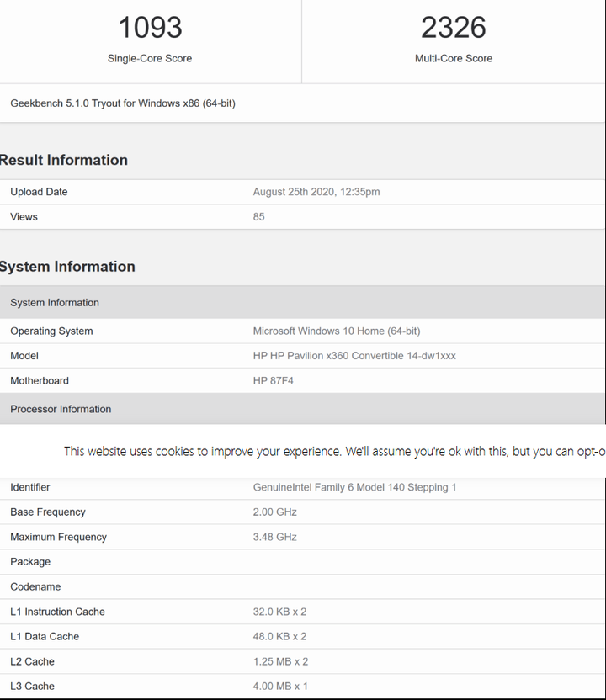This screenshot has width=606, height=700.
Task: Select the HP 87F4 motherboard value
Action: pos(273,381)
